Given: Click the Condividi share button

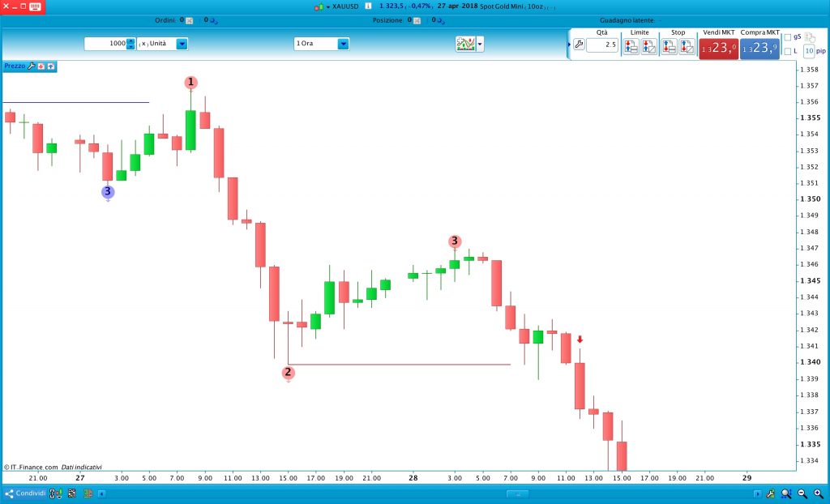Looking at the screenshot, I should pos(25,493).
